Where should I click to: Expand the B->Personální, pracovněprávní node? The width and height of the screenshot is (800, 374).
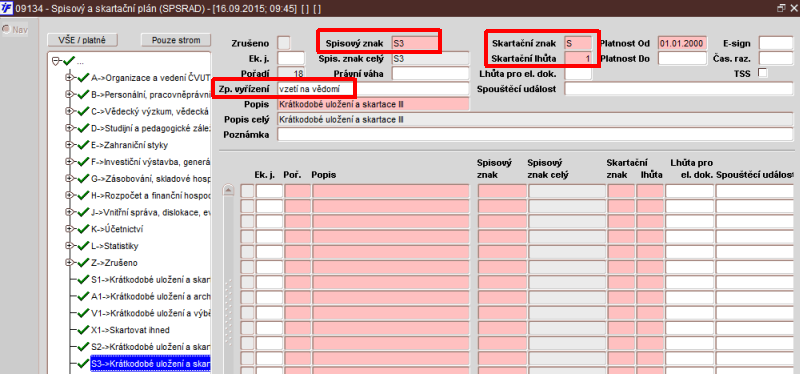pos(69,94)
